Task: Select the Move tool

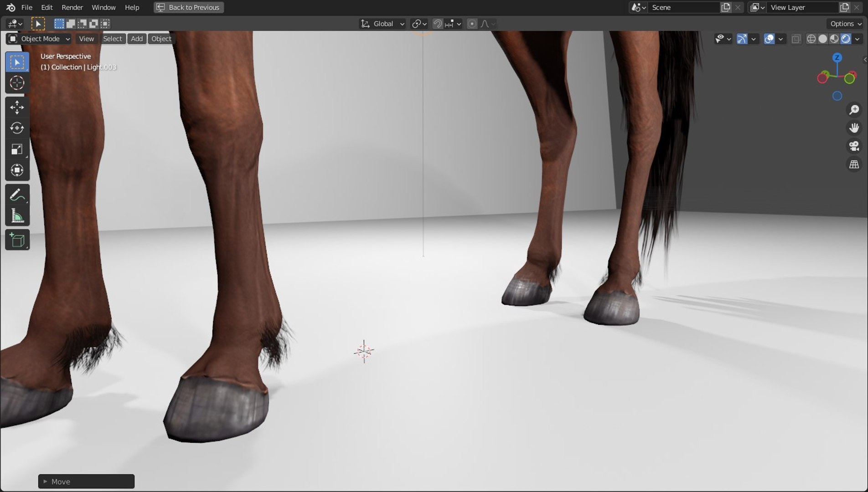Action: click(17, 108)
